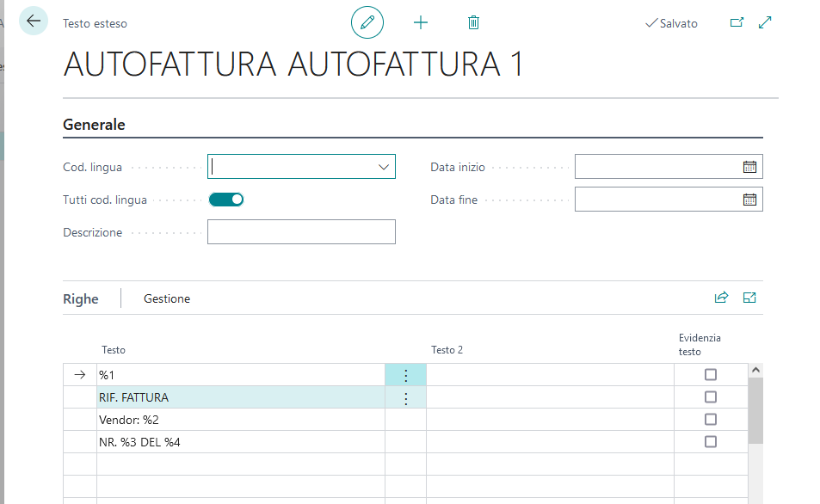Check Evidenzia testo for Vendor: %2 row
The height and width of the screenshot is (504, 820).
click(711, 420)
